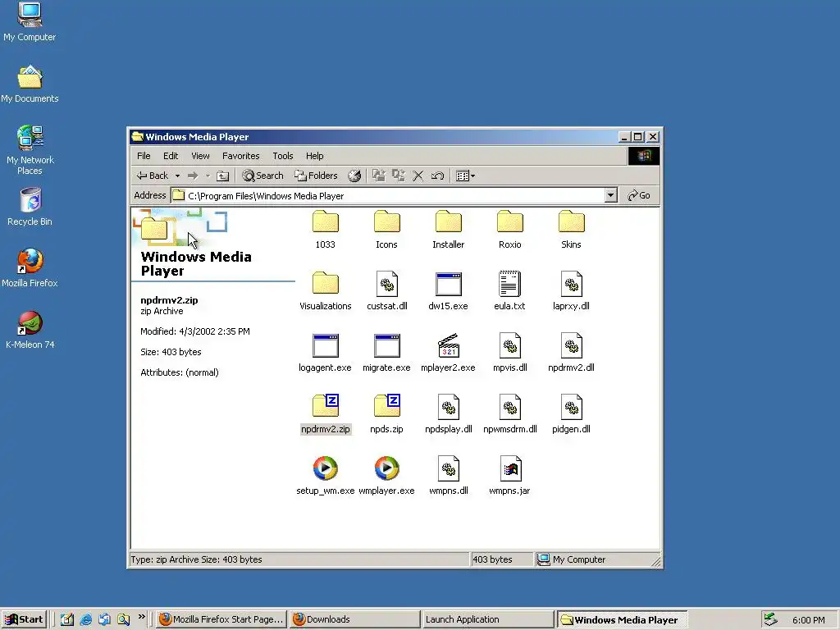840x630 pixels.
Task: Click the Delete toolbar icon
Action: [418, 176]
